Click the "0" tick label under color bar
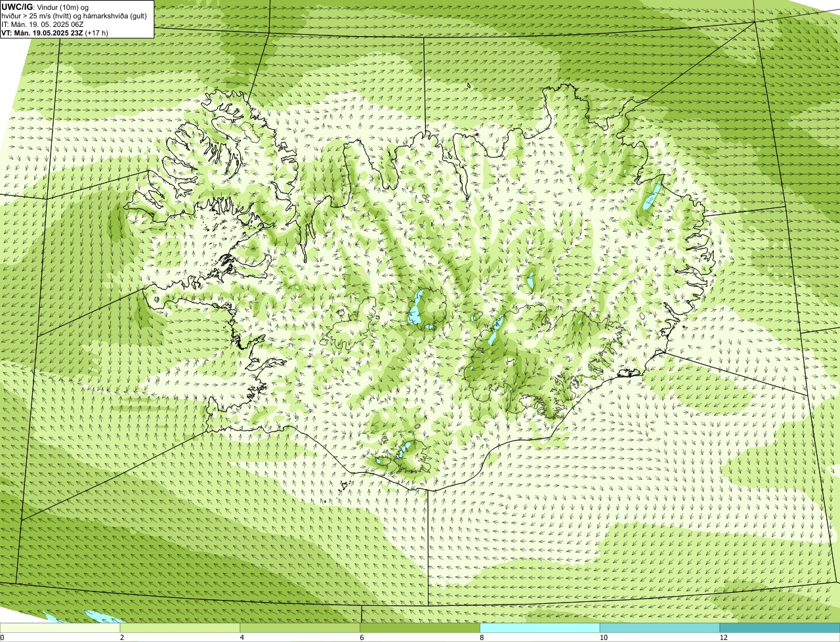The width and height of the screenshot is (840, 642). click(2, 637)
